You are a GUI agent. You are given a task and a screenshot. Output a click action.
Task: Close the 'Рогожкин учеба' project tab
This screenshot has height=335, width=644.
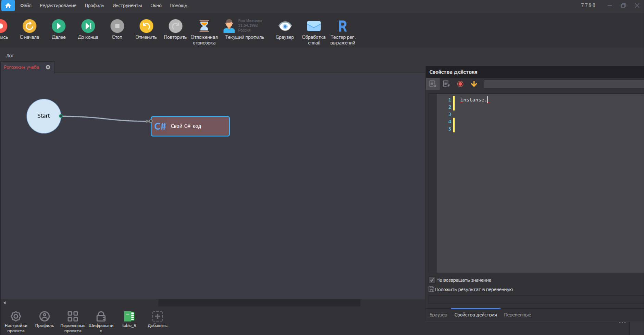pos(48,67)
